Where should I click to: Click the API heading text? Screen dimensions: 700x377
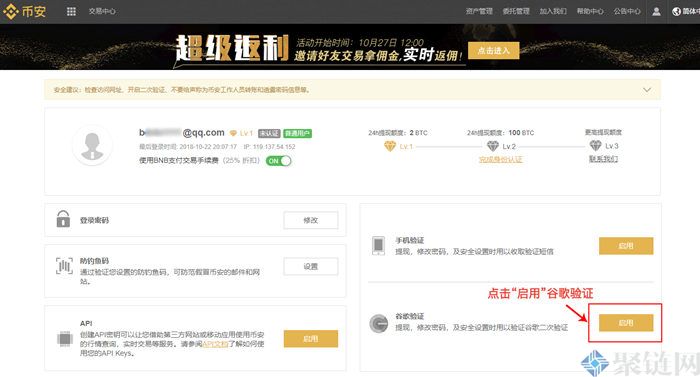[x=86, y=323]
